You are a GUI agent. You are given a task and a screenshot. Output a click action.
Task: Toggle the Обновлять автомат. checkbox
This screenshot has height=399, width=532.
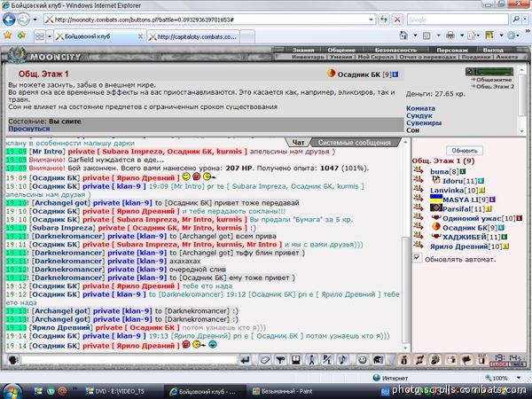[x=417, y=257]
